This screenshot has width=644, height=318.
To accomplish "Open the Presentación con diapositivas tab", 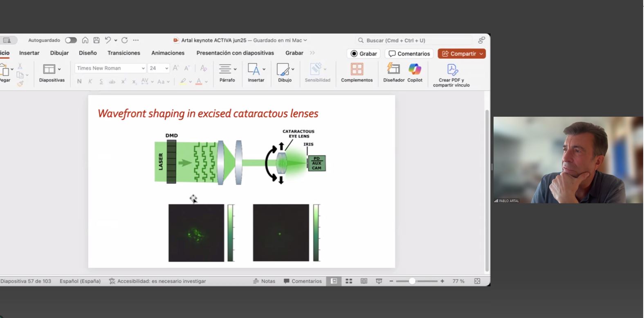I will tap(235, 53).
